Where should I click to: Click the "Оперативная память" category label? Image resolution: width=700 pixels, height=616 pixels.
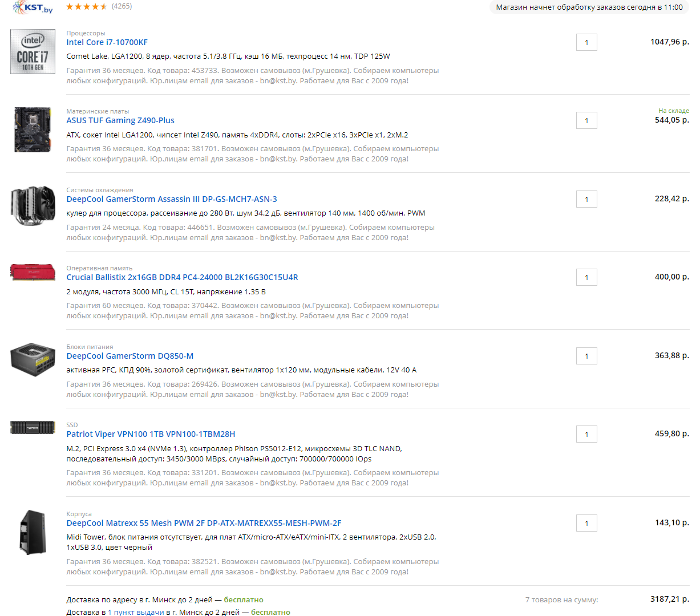click(x=99, y=268)
